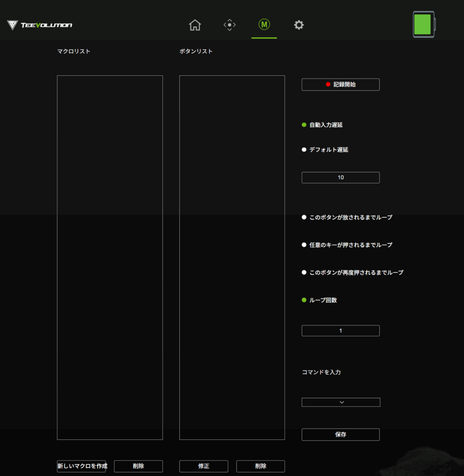The width and height of the screenshot is (464, 476).
Task: Select 任意のキーが押されるまでループ option
Action: click(x=304, y=245)
